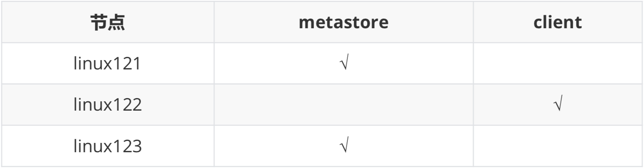
Task: Click the 节点 column header
Action: click(107, 22)
